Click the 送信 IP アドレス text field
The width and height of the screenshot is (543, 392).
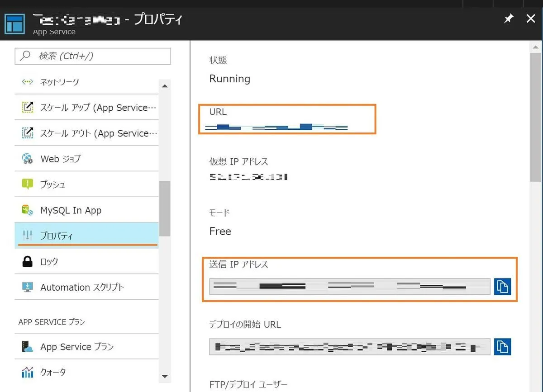click(349, 287)
